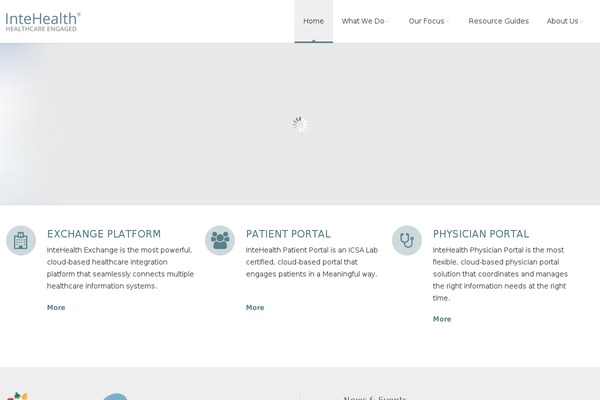Open the Patient Portal heading
The height and width of the screenshot is (400, 600).
(288, 234)
